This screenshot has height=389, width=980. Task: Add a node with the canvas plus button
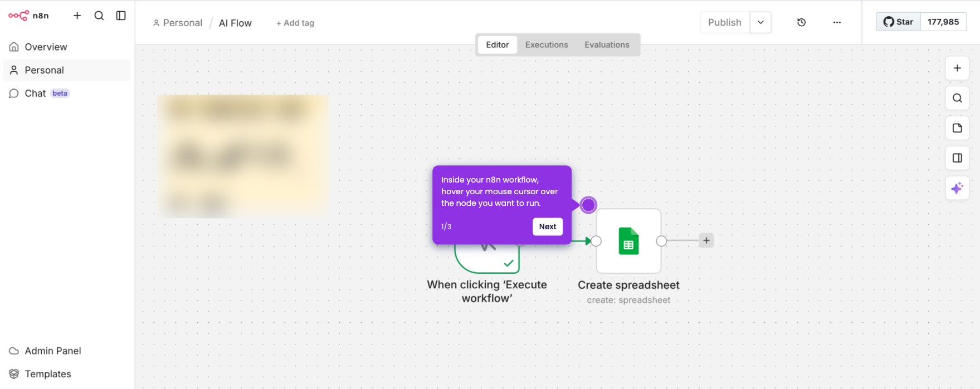(x=957, y=68)
